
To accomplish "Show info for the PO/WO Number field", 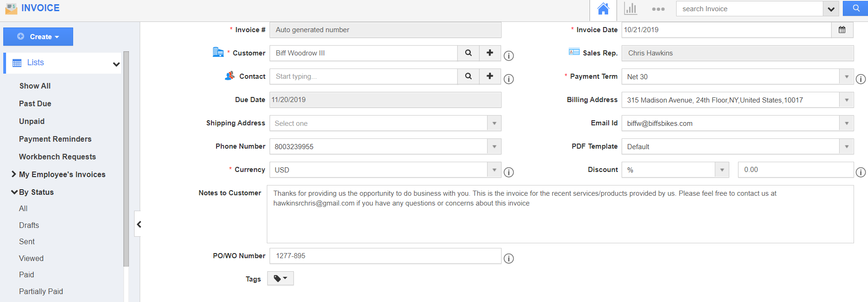I will click(509, 259).
